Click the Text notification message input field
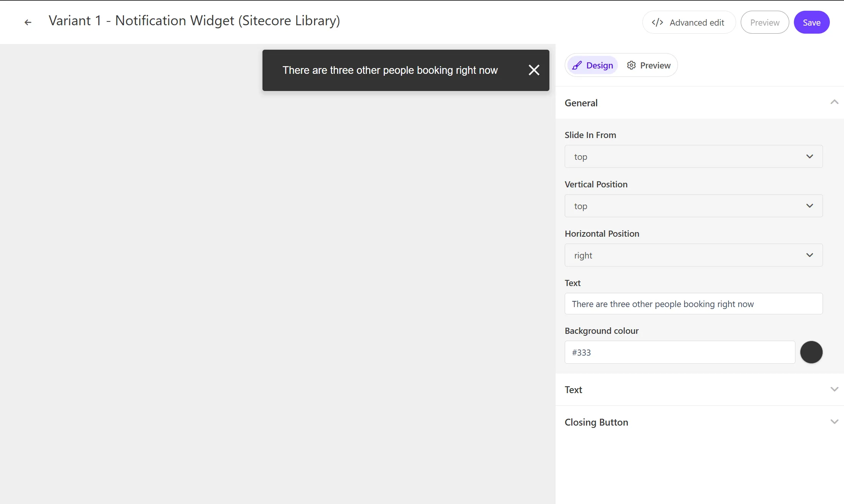This screenshot has height=504, width=844. (693, 304)
